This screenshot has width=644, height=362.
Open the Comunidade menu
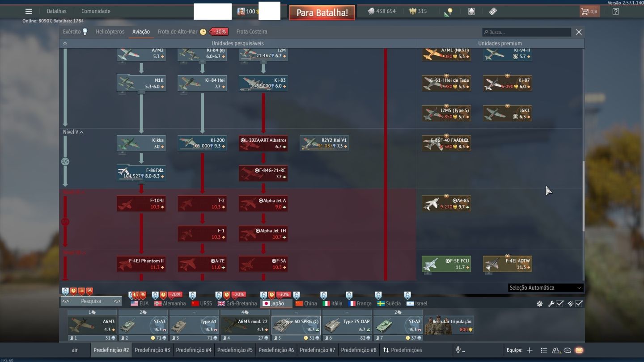pos(96,11)
